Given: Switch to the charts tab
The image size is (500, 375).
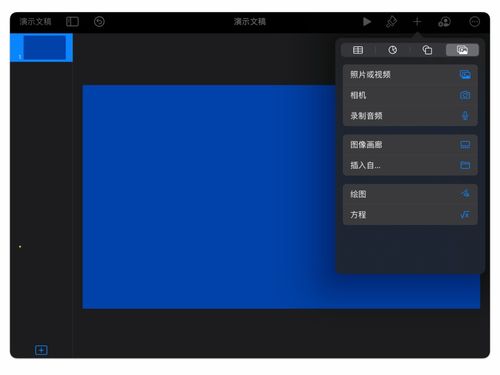Looking at the screenshot, I should (x=393, y=50).
